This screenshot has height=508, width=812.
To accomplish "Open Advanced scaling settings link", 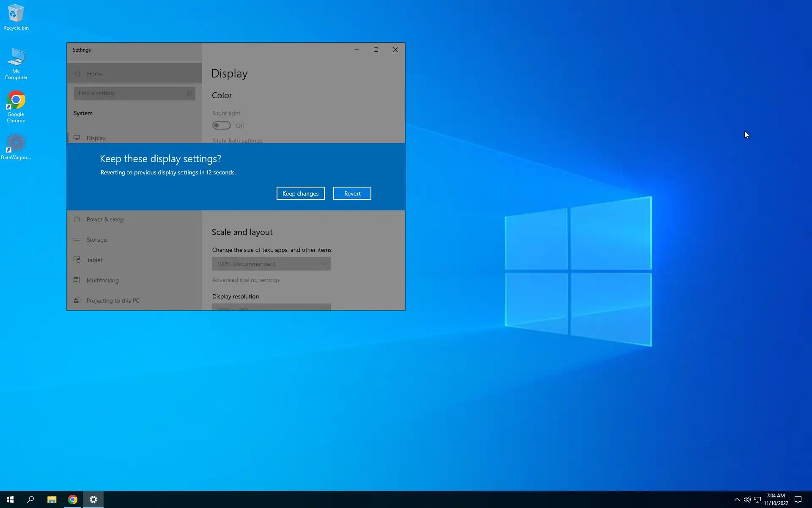I will tap(246, 280).
